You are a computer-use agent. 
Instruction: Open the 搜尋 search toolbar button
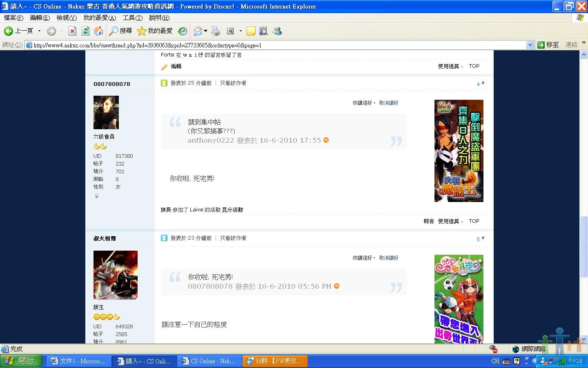(x=121, y=31)
